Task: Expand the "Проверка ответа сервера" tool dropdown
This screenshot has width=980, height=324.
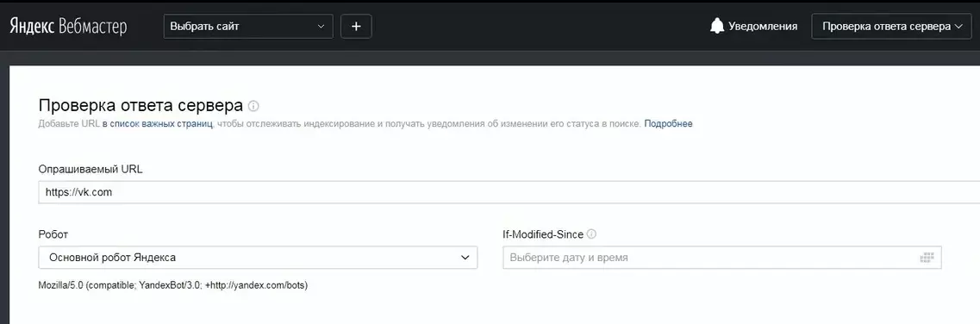Action: (891, 26)
